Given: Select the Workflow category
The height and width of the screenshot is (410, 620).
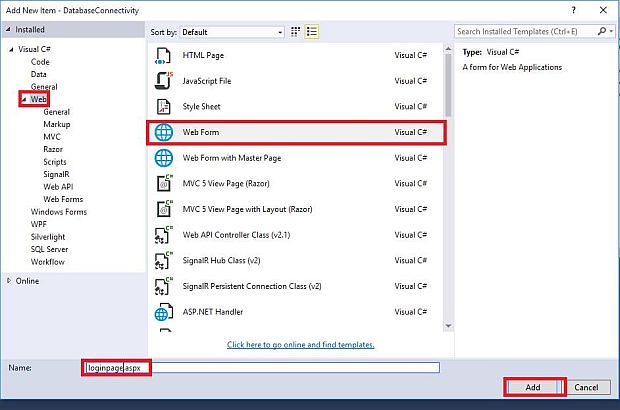Looking at the screenshot, I should 47,262.
